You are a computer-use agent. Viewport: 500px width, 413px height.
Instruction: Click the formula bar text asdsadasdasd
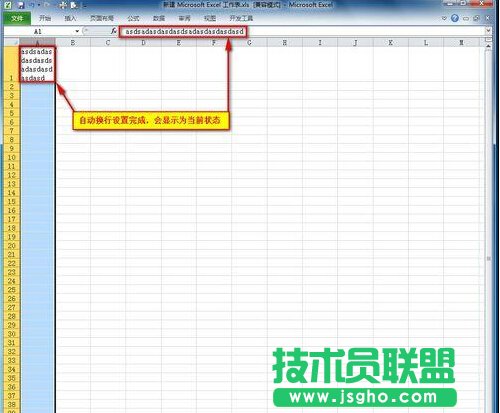[x=184, y=31]
